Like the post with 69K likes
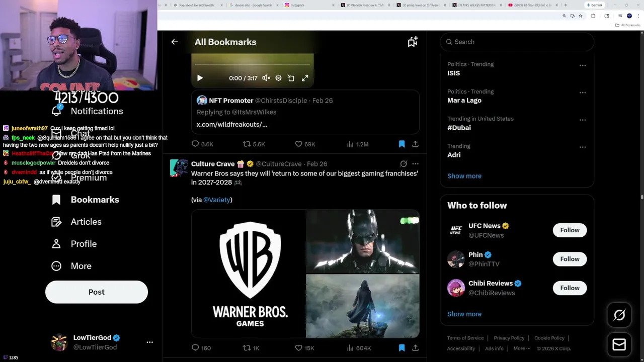This screenshot has height=362, width=644. pos(305,144)
